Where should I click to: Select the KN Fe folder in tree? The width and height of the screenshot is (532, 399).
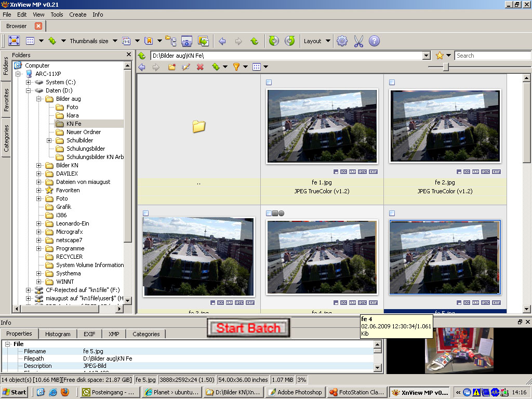click(74, 124)
